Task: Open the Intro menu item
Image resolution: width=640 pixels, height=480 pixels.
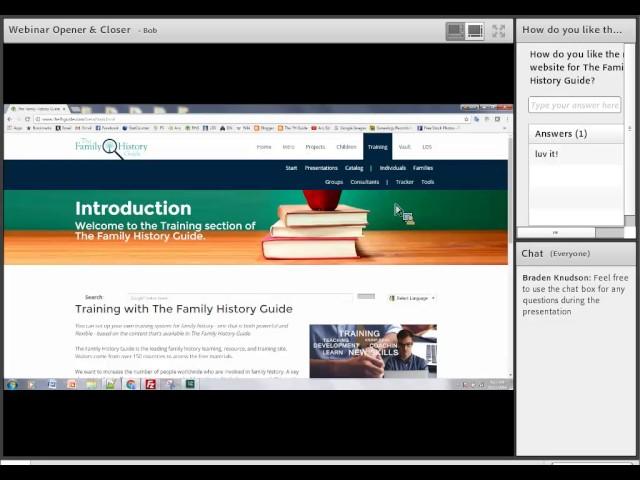Action: click(x=288, y=147)
